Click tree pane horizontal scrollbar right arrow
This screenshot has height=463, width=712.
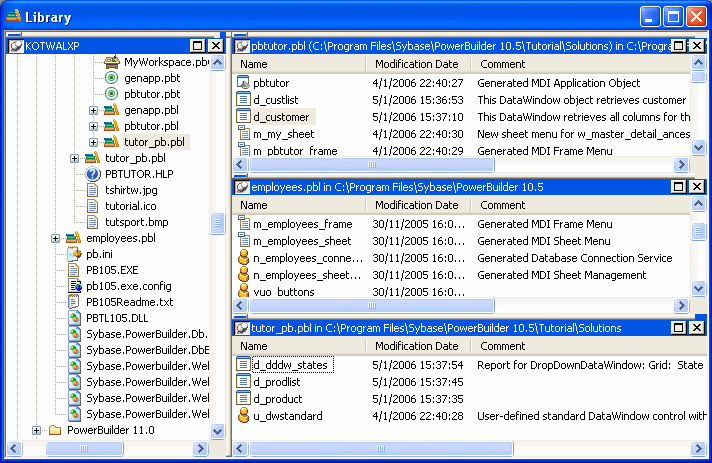point(200,448)
